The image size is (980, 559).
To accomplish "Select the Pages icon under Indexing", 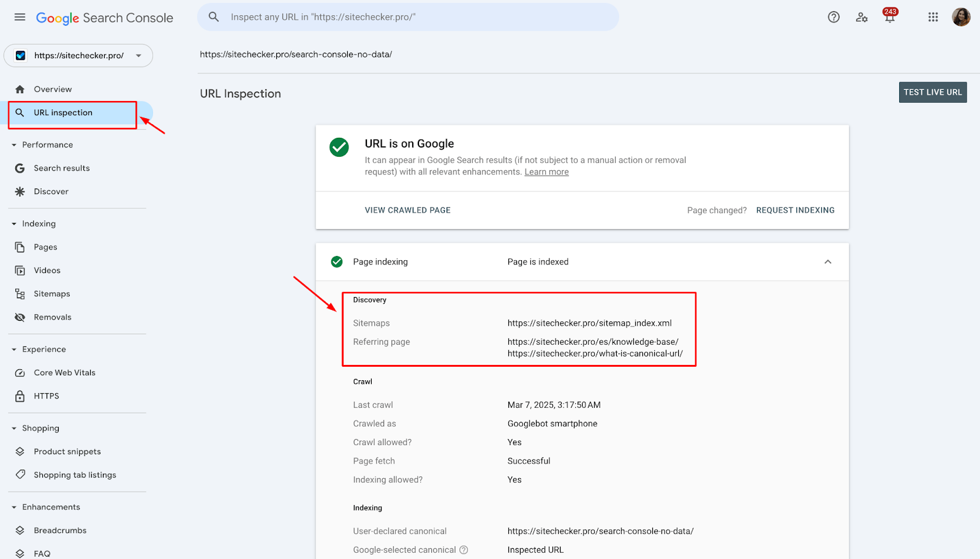I will point(20,247).
